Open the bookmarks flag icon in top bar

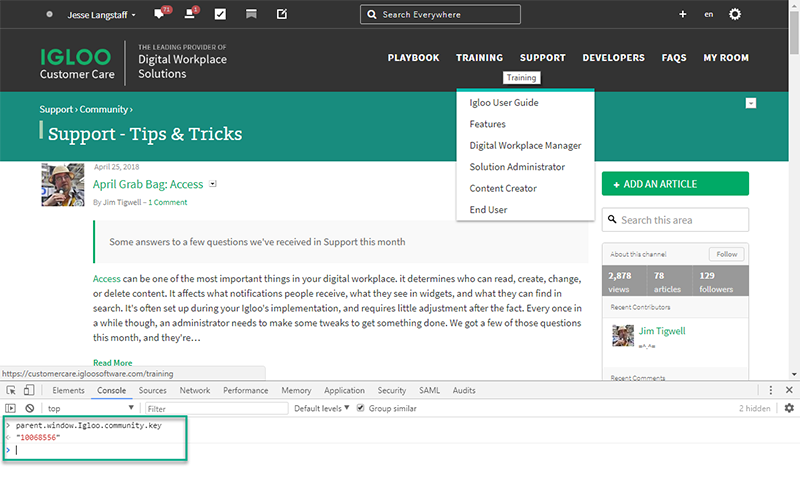251,14
